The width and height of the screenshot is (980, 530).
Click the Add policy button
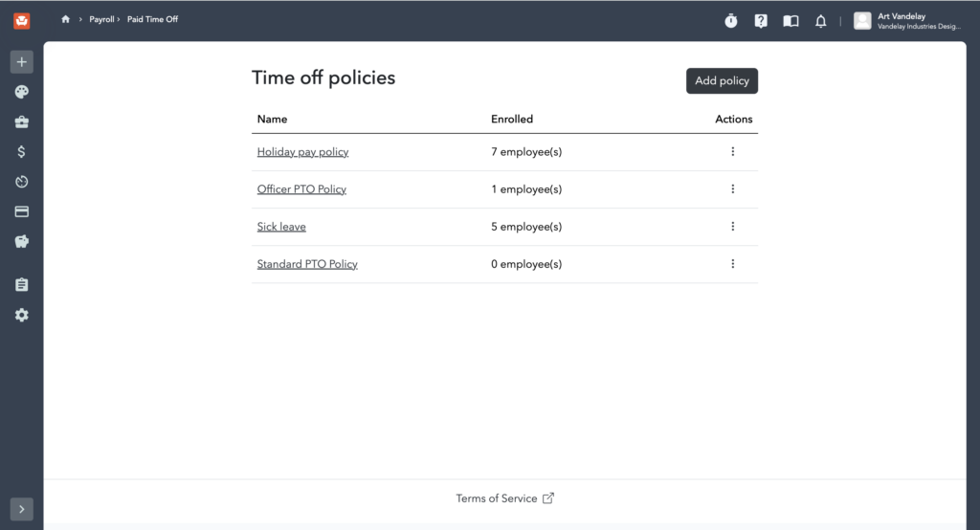pos(722,80)
